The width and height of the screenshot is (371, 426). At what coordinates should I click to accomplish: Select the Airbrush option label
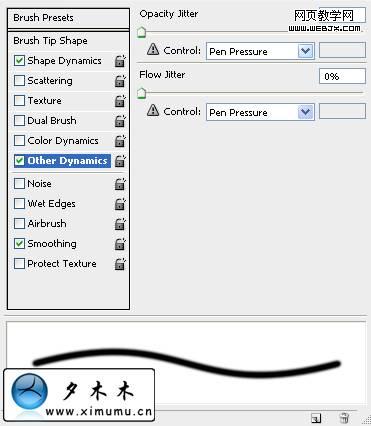click(47, 224)
